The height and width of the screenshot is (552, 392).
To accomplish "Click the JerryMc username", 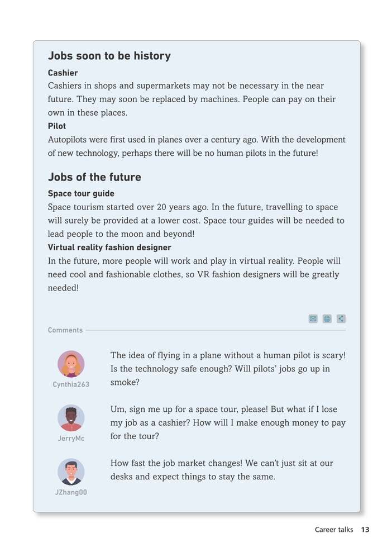I will 71,439.
